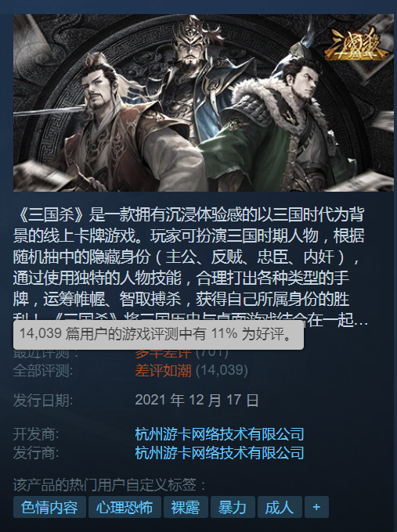Image resolution: width=397 pixels, height=532 pixels.
Task: Open the developer link 杭州游卡网络技术有限公司
Action: point(219,434)
